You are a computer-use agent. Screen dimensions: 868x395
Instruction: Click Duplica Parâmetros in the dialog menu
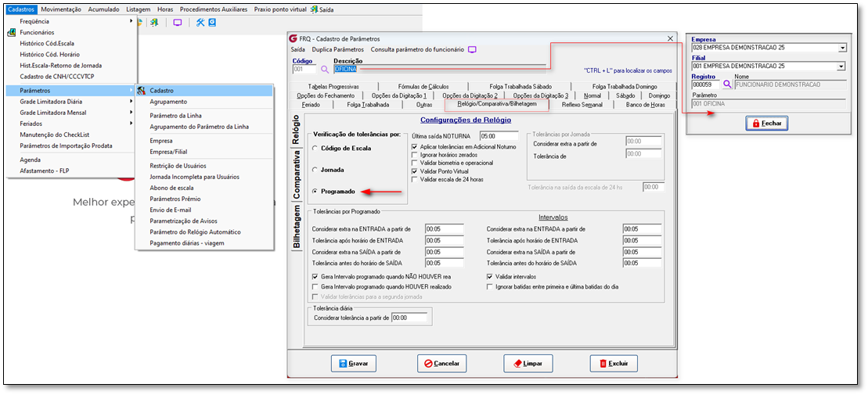[x=337, y=50]
